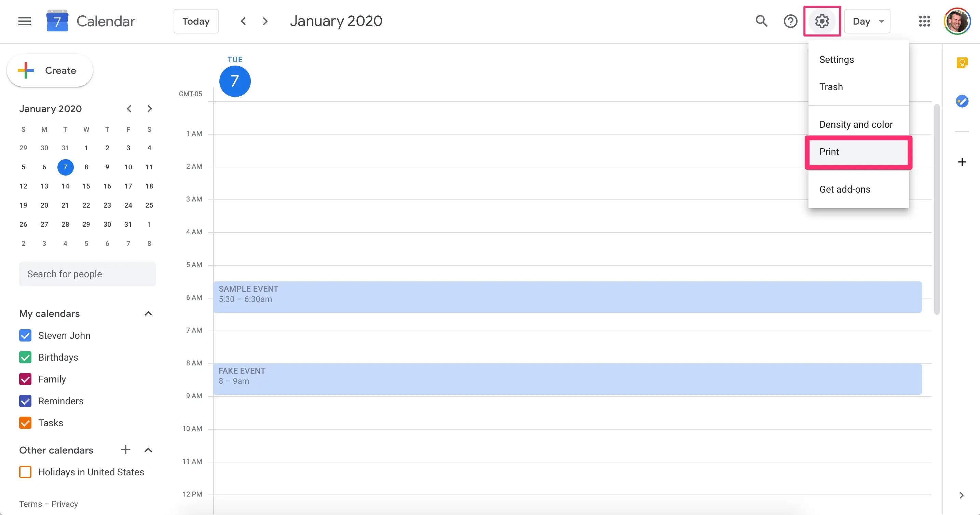Viewport: 980px width, 515px height.
Task: Open the Day view dropdown
Action: pos(867,21)
